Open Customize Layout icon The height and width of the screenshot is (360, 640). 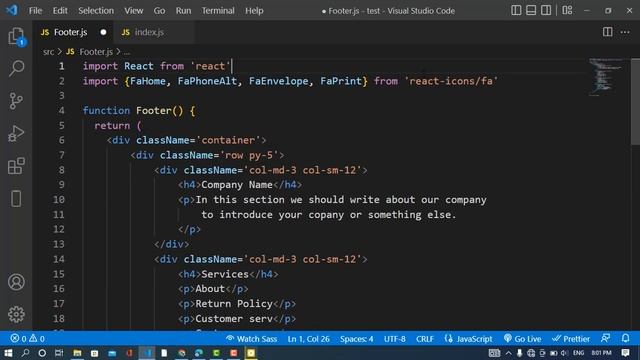tap(567, 10)
